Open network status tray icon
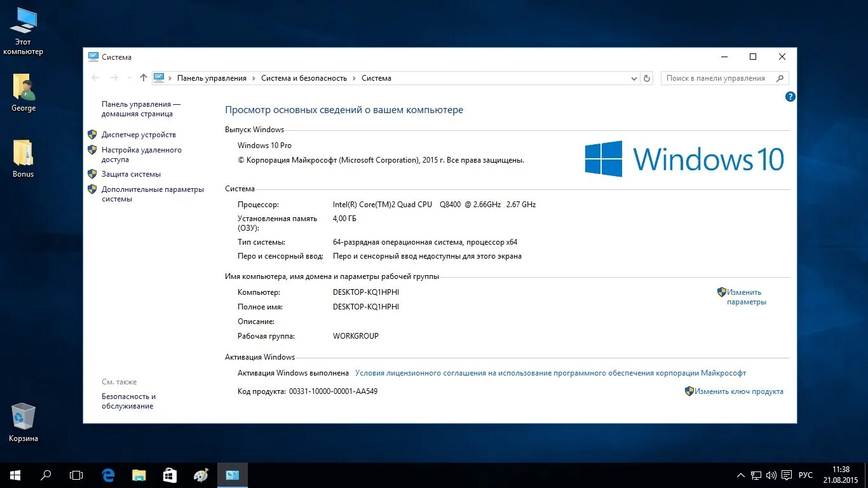 (756, 475)
